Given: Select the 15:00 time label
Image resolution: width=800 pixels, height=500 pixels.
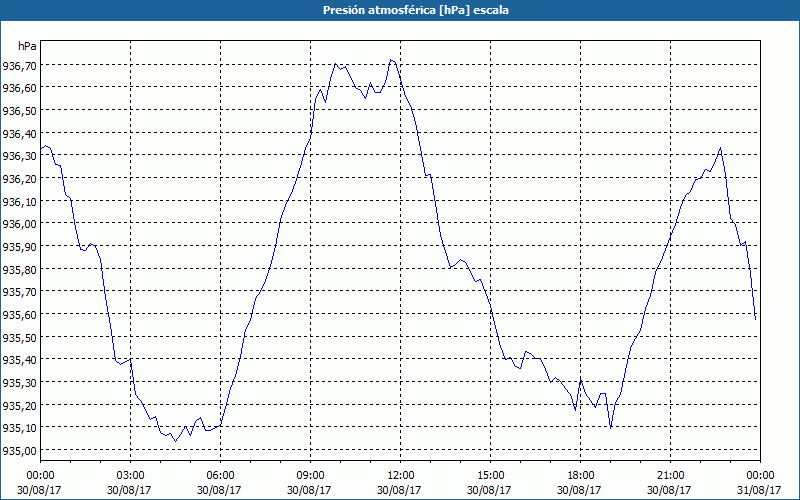Looking at the screenshot, I should coord(490,476).
